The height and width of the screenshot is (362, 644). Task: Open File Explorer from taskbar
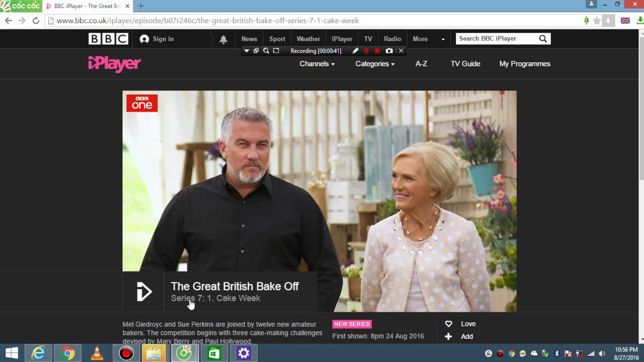(x=154, y=353)
